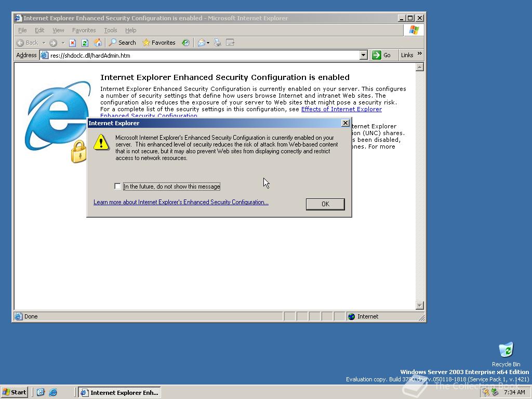Click the page scrollbar up arrow

coord(420,67)
